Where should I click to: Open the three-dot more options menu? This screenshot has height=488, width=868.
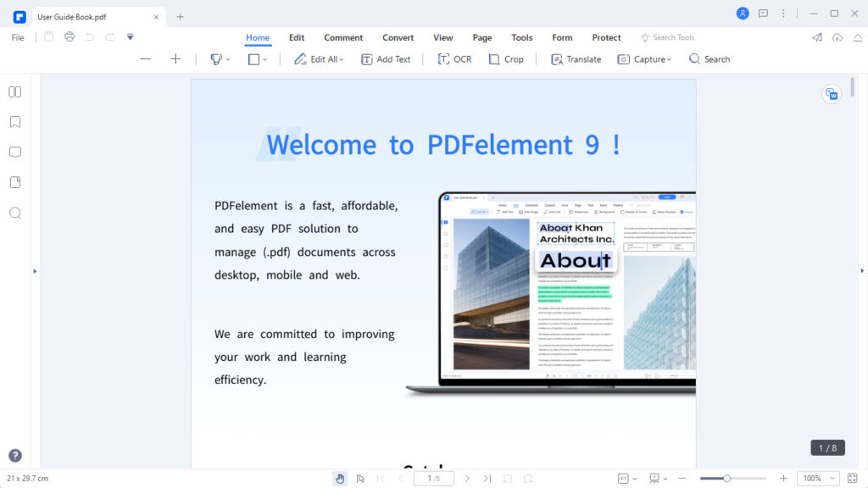pos(783,14)
